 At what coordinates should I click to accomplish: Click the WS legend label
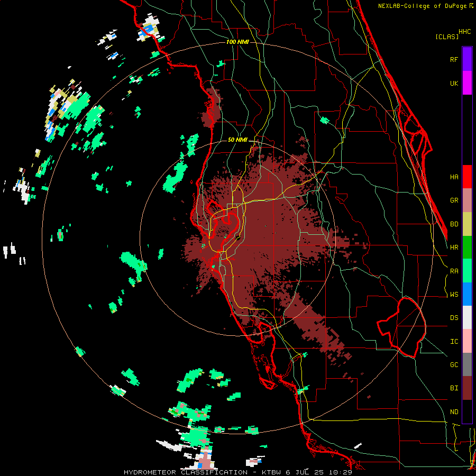coord(454,295)
